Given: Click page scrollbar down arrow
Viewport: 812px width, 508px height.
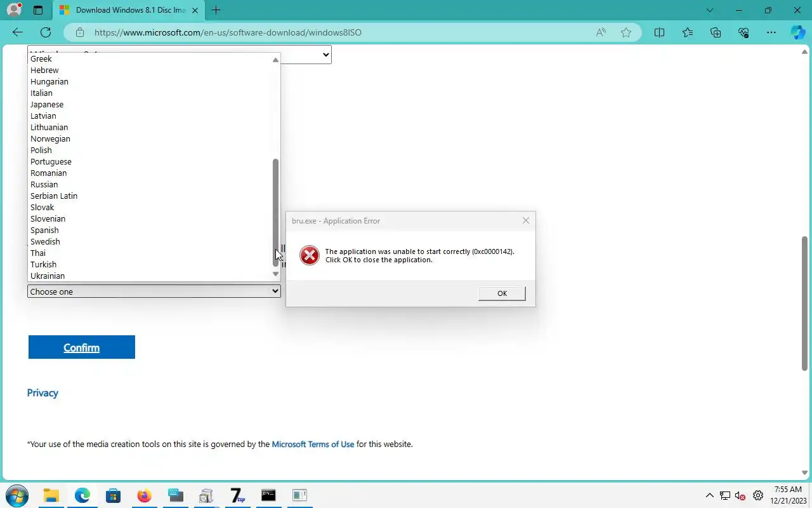Looking at the screenshot, I should point(805,473).
